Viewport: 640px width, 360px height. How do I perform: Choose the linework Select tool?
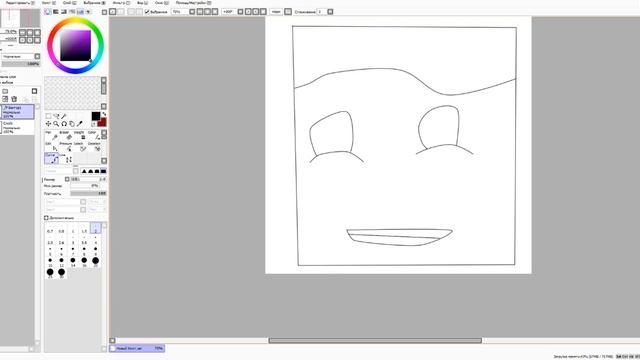coord(80,147)
